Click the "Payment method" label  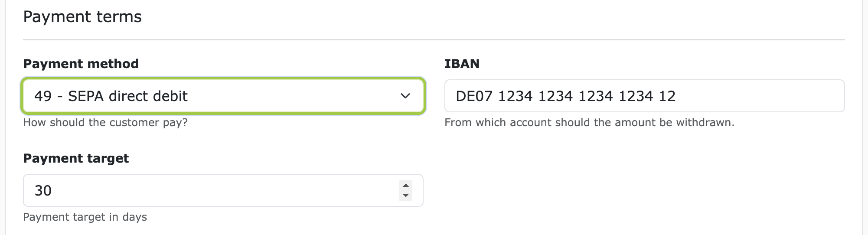[81, 64]
